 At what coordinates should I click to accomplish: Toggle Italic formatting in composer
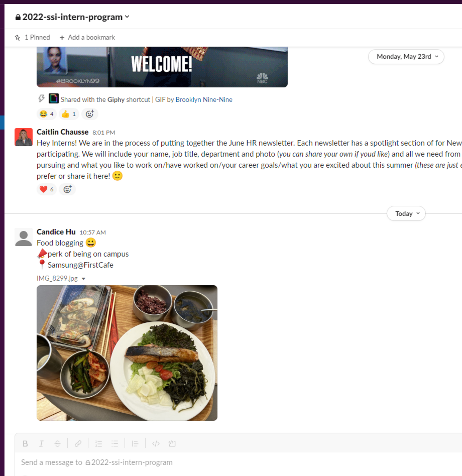41,444
